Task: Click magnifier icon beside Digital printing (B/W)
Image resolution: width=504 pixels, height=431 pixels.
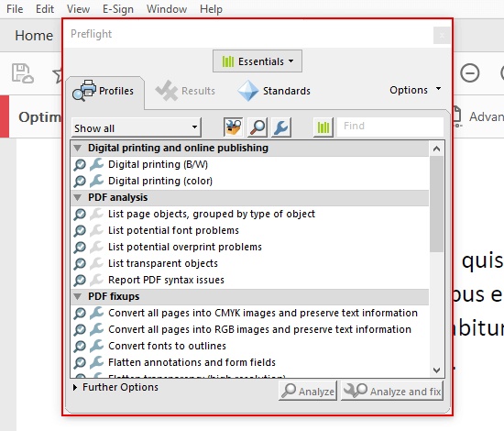Action: pyautogui.click(x=80, y=165)
